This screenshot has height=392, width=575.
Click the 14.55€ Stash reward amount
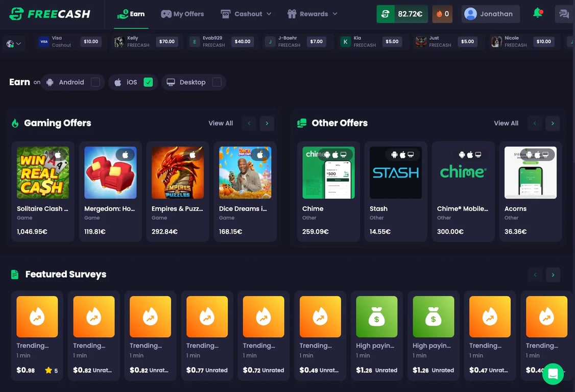point(380,232)
